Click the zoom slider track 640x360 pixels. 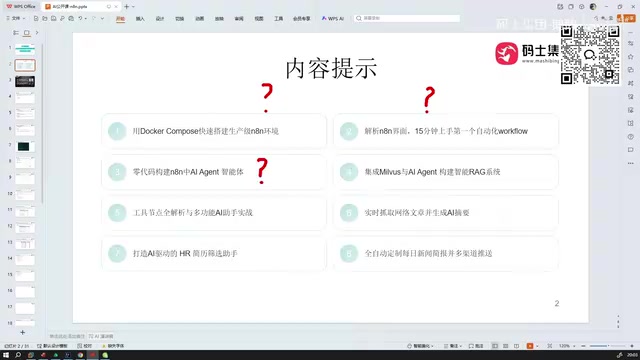coord(608,346)
